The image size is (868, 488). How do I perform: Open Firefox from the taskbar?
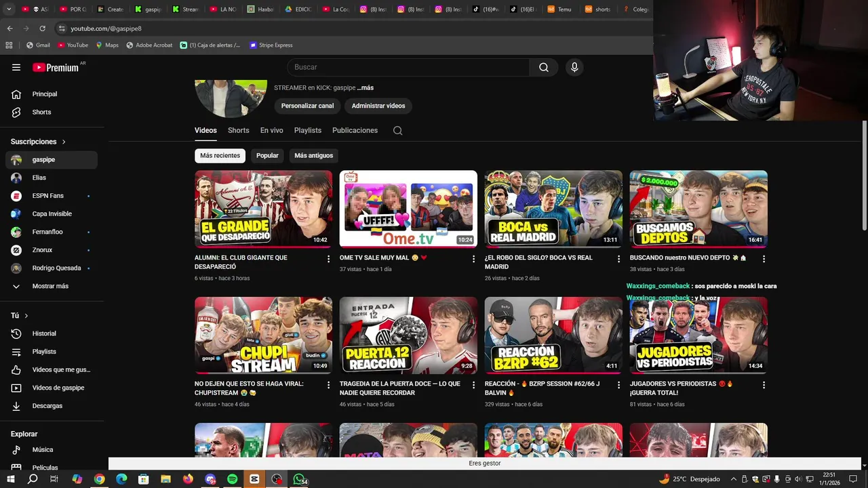coord(188,479)
